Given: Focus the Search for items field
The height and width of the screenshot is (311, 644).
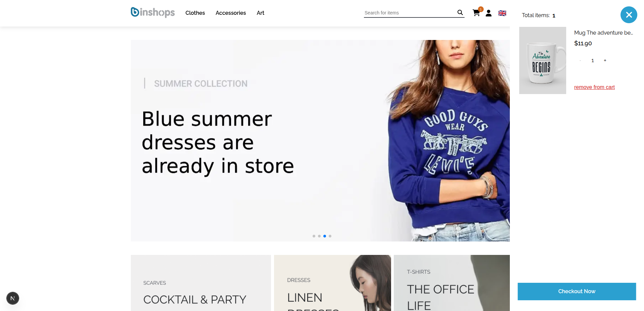Looking at the screenshot, I should tap(410, 13).
